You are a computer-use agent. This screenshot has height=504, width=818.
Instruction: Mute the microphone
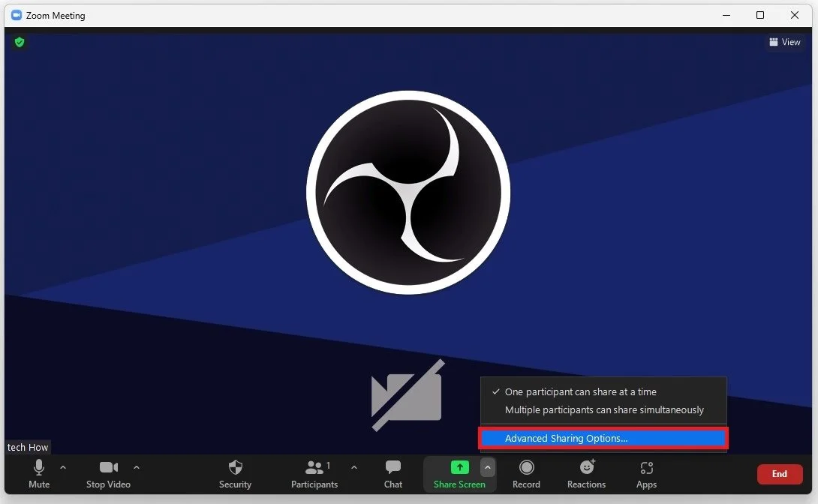pyautogui.click(x=38, y=474)
